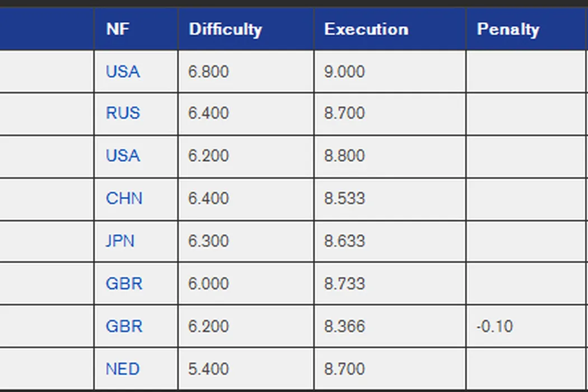Click the 8.366 execution score cell
This screenshot has width=588, height=392.
344,326
